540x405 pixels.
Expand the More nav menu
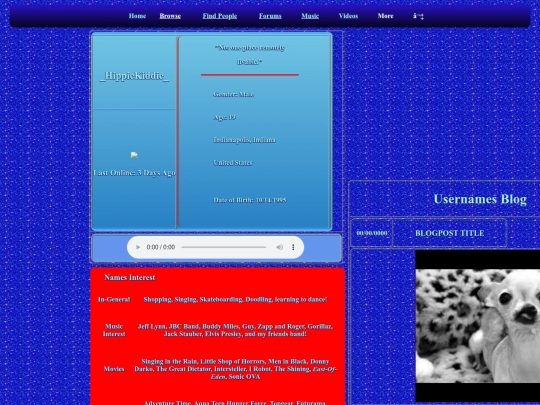point(385,16)
